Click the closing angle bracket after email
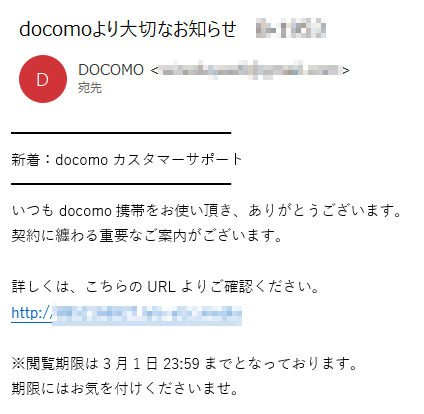Image resolution: width=424 pixels, height=414 pixels. point(346,71)
